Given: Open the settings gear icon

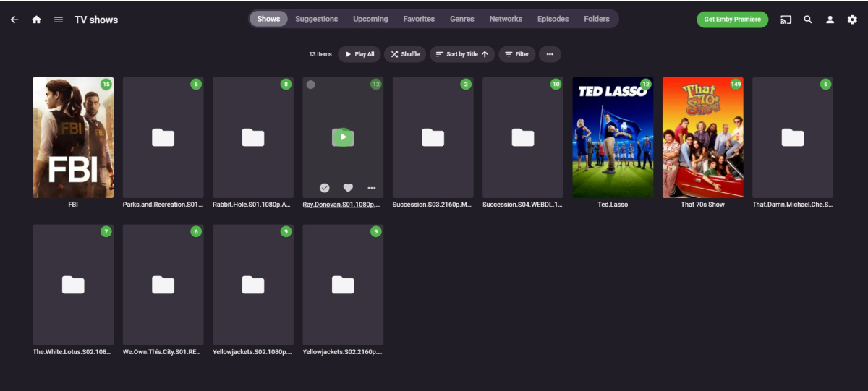Looking at the screenshot, I should tap(852, 20).
